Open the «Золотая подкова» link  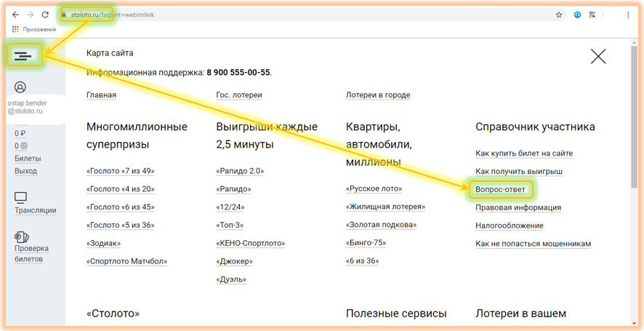(381, 225)
